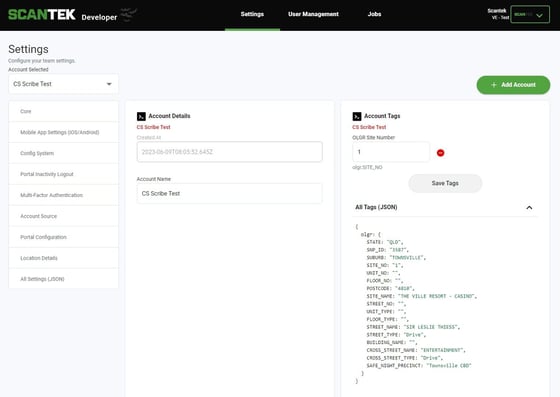560x397 pixels.
Task: Click the STREET_TYPE "Drive" JSON line
Action: point(396,335)
